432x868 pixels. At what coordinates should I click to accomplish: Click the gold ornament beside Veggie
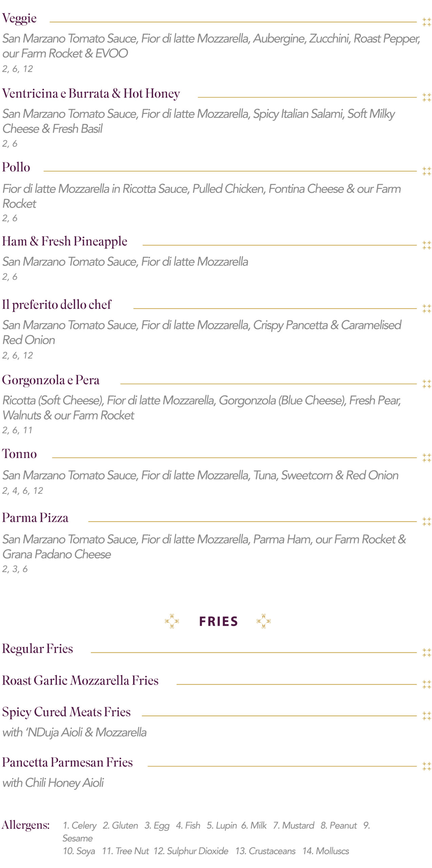pyautogui.click(x=426, y=22)
